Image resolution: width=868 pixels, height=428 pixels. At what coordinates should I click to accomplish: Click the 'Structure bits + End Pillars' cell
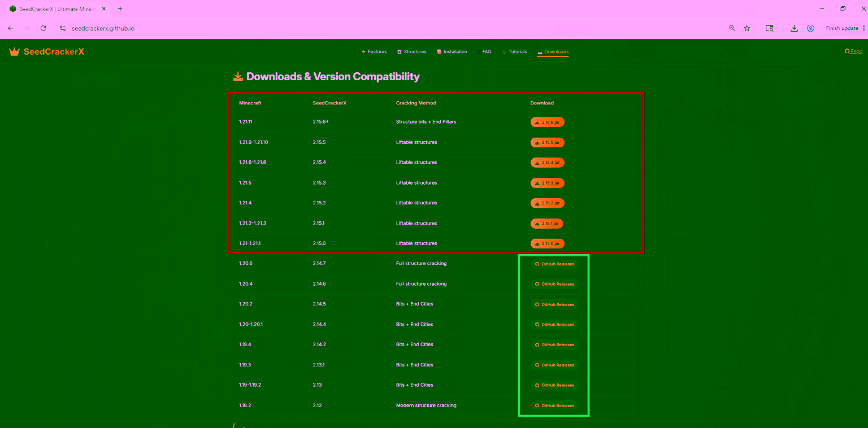426,122
